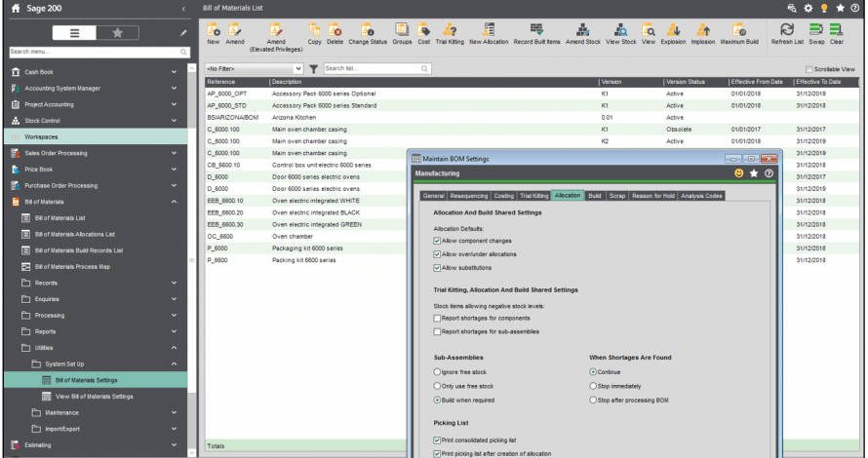
Task: Select Only use free stock radio
Action: click(x=437, y=386)
